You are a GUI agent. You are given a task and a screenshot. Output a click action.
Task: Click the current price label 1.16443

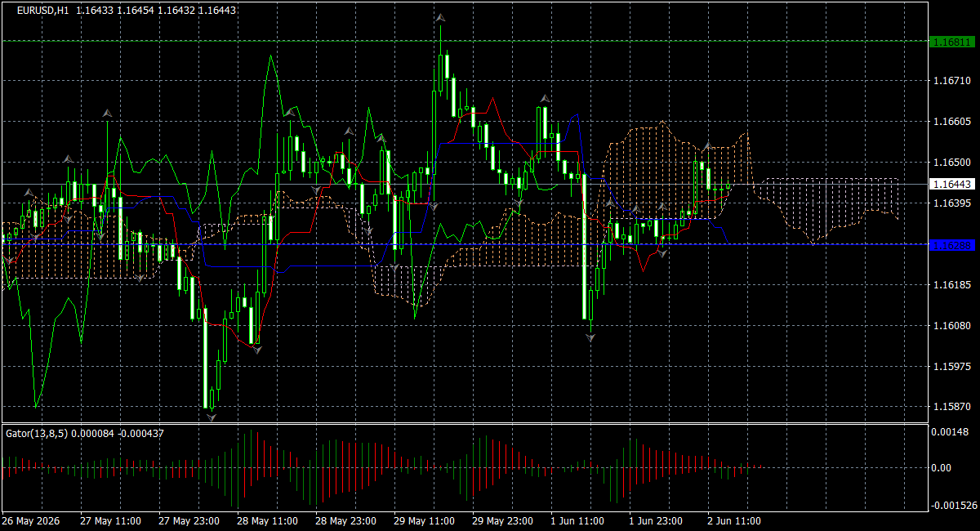(x=952, y=185)
